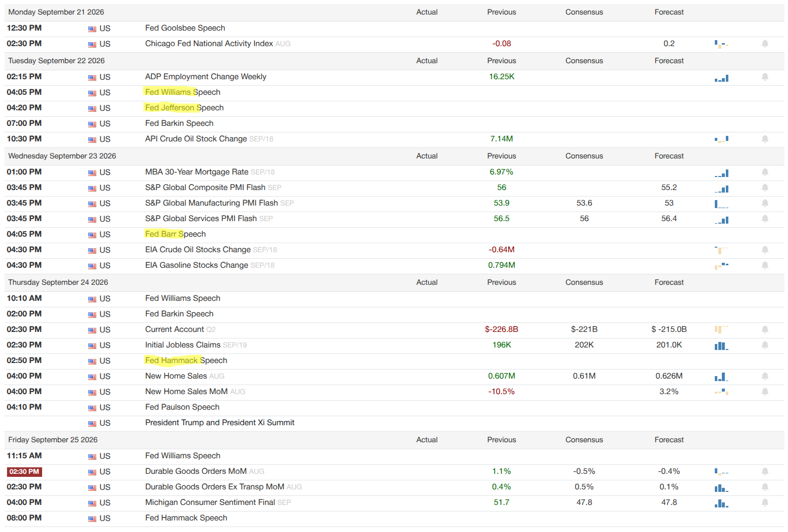Open Thursday 02:50 PM Fed Hammack Speech
The width and height of the screenshot is (788, 532).
click(x=186, y=361)
